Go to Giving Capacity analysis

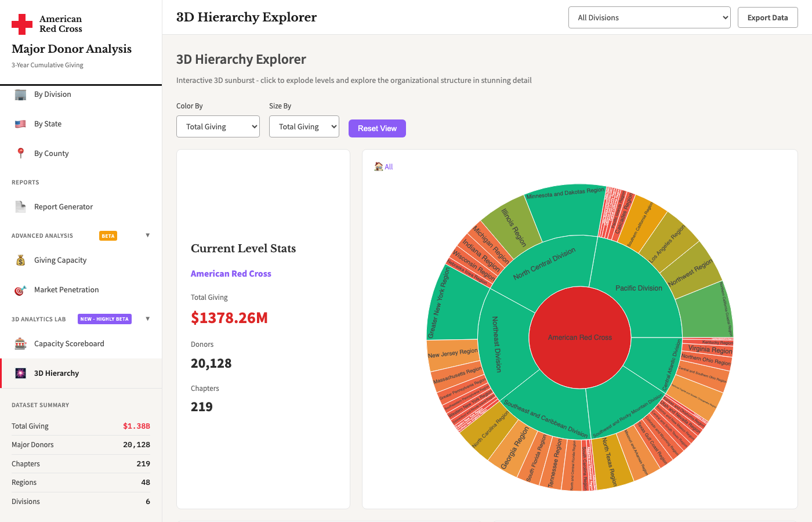[x=81, y=260]
